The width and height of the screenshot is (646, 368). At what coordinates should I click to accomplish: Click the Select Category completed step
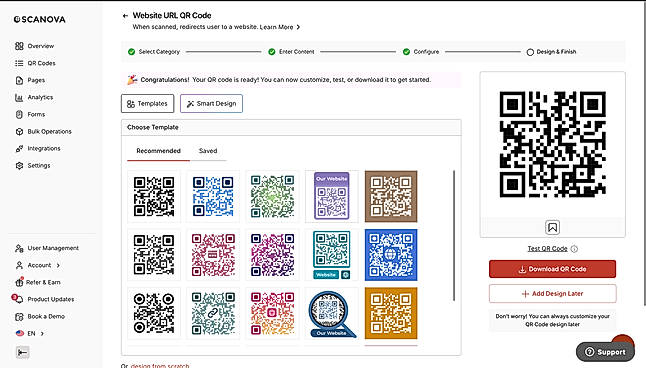(x=154, y=52)
